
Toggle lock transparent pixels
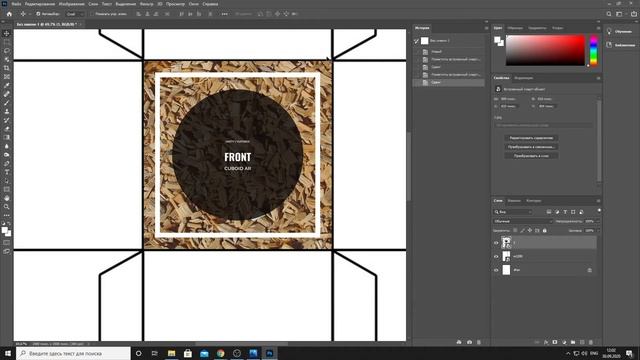coord(515,231)
